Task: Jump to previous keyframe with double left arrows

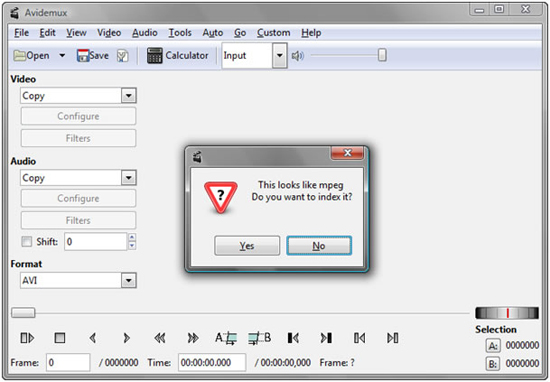Action: [x=160, y=338]
